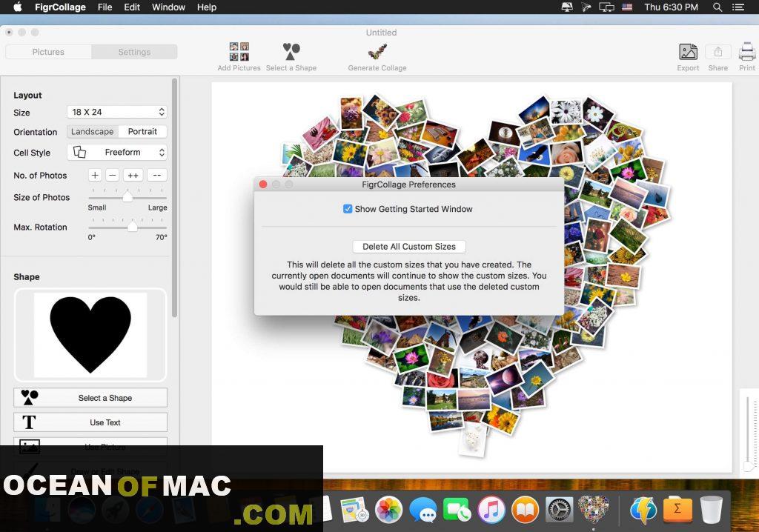
Task: Open the Trash in the Dock
Action: click(x=712, y=510)
